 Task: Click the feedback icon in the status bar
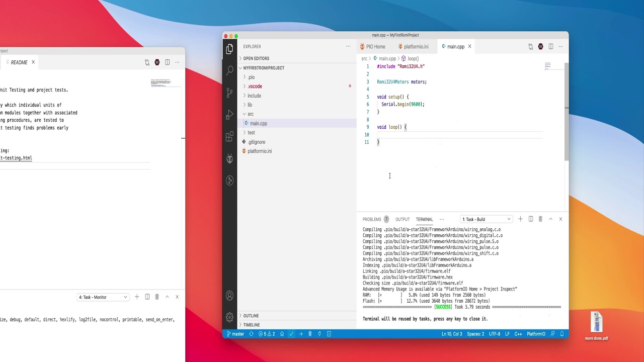click(x=553, y=334)
